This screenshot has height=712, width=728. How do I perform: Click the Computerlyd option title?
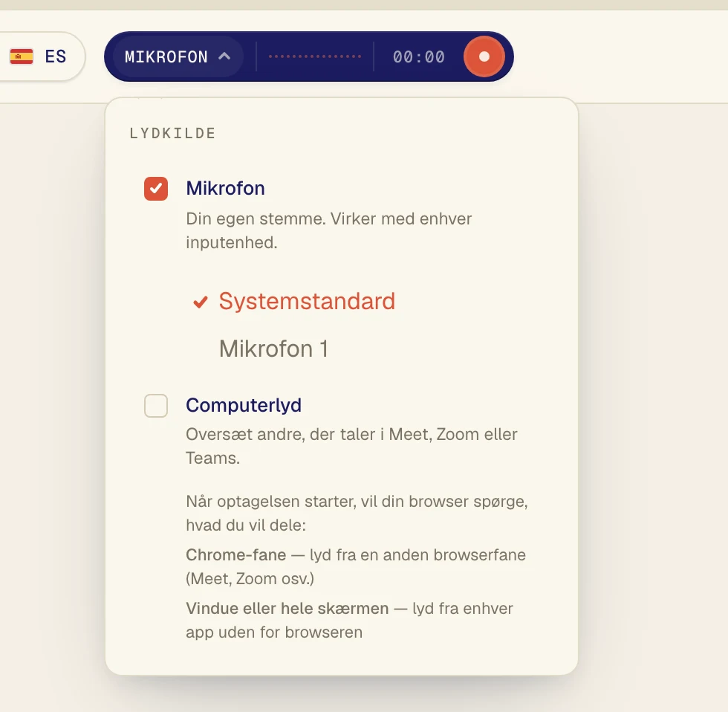(244, 405)
